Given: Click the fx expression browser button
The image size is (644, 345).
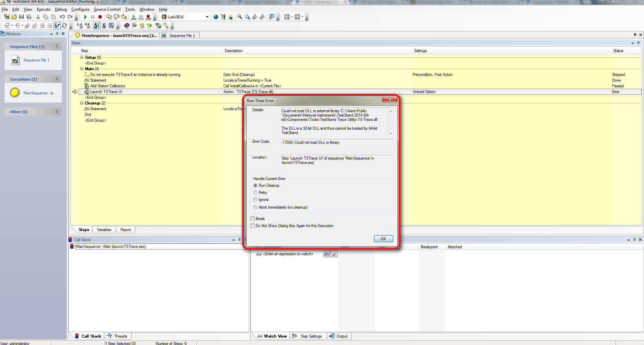Looking at the screenshot, I should pos(327,254).
